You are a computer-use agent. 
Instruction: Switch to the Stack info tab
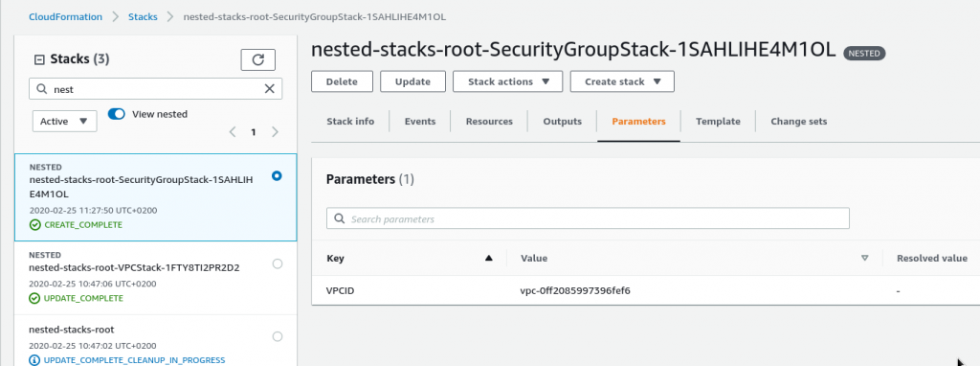[x=350, y=122]
